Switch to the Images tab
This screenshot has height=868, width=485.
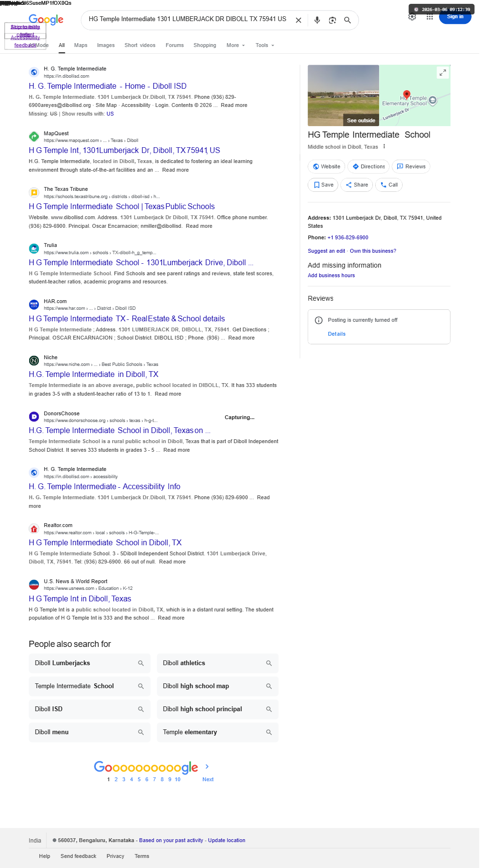pos(105,45)
